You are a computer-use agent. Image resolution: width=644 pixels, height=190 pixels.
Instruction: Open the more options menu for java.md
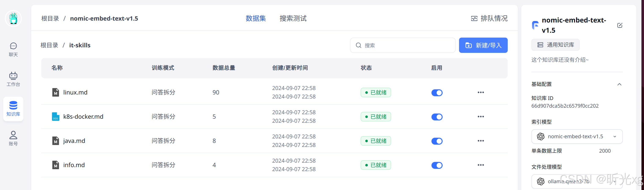coord(480,141)
